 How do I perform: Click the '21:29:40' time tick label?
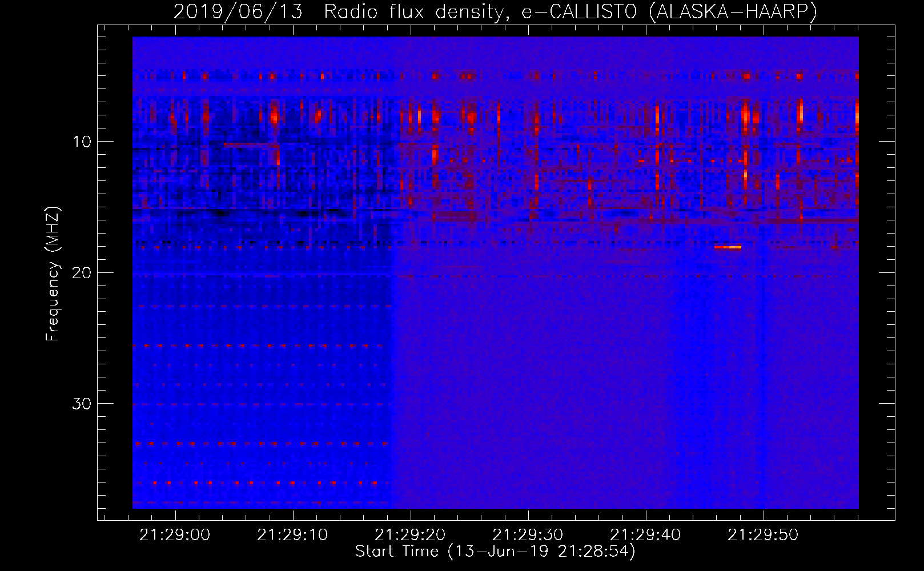(645, 535)
